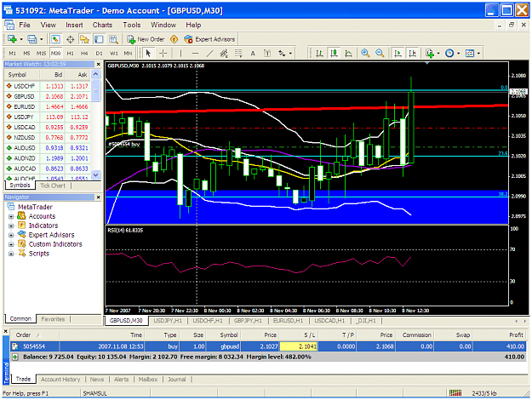Switch chart to M5 timeframe

click(26, 54)
